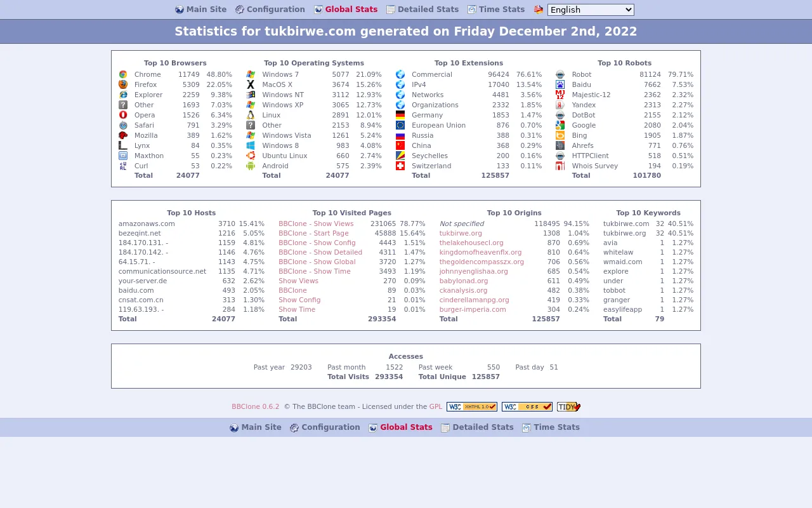
Task: Click the MacOS X icon
Action: 251,84
